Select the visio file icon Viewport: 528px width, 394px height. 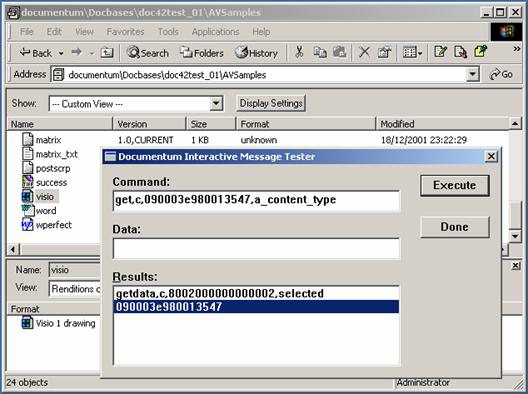(28, 196)
